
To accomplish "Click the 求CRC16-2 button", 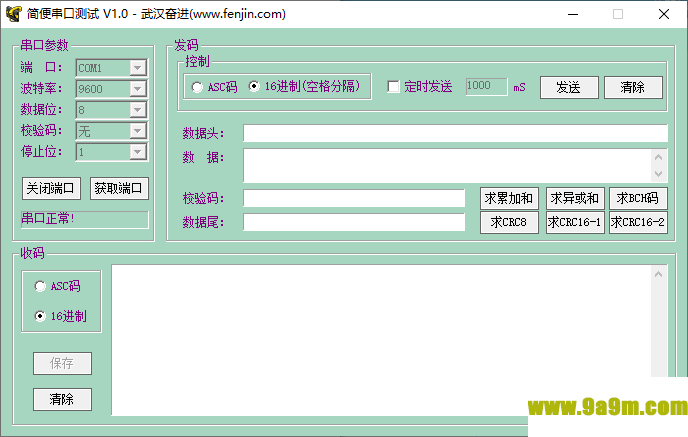I will tap(638, 222).
